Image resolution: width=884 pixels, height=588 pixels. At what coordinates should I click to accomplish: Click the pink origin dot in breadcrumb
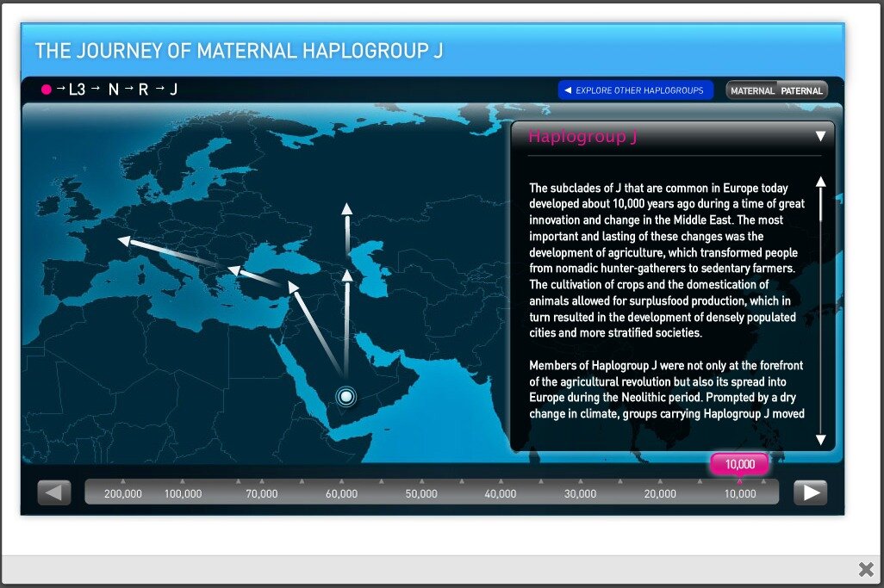[x=47, y=89]
